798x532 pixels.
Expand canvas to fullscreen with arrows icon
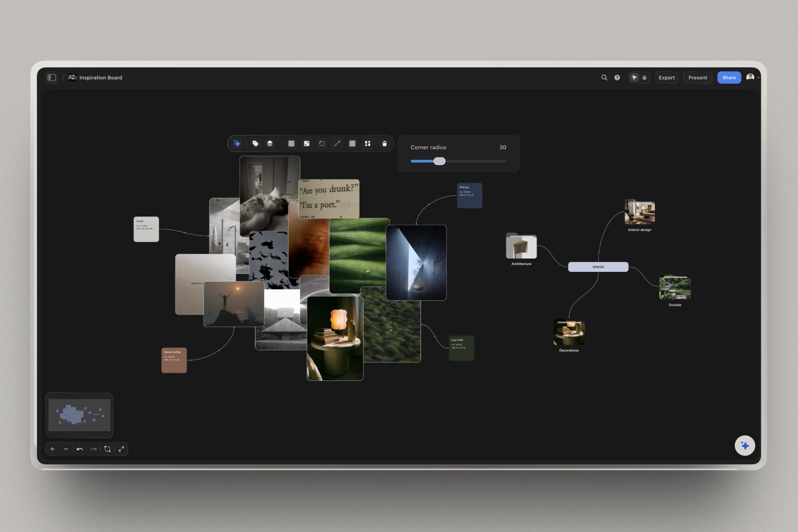coord(121,449)
